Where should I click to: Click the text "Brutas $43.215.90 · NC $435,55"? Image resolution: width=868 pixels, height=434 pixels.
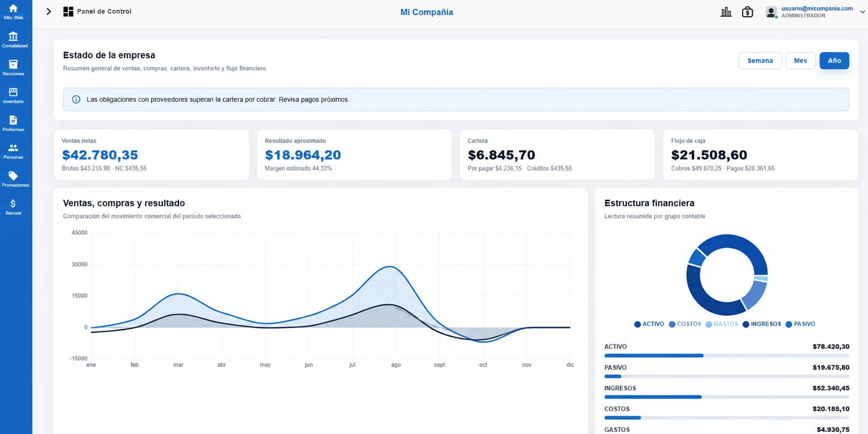pyautogui.click(x=104, y=168)
